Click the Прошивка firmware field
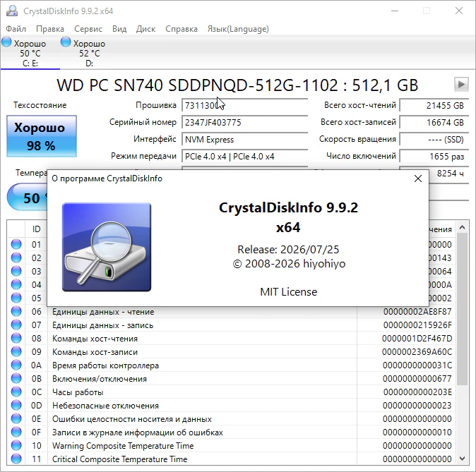This screenshot has width=476, height=472. click(244, 105)
